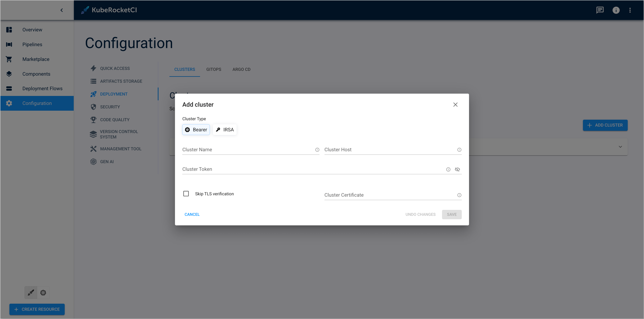This screenshot has height=319, width=644.
Task: Click the Quick Access lightning icon
Action: pyautogui.click(x=93, y=68)
